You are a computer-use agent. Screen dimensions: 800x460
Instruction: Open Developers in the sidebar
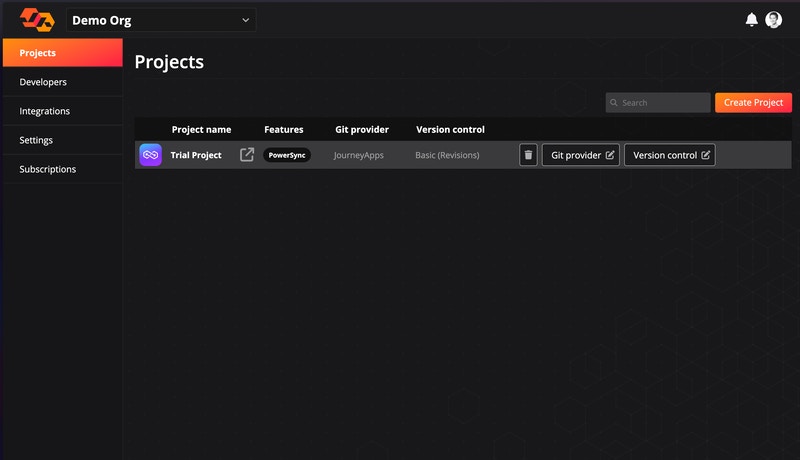tap(63, 82)
